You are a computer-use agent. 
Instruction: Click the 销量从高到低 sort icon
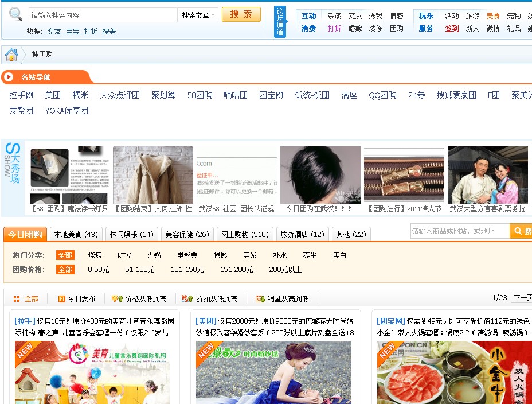pyautogui.click(x=260, y=299)
